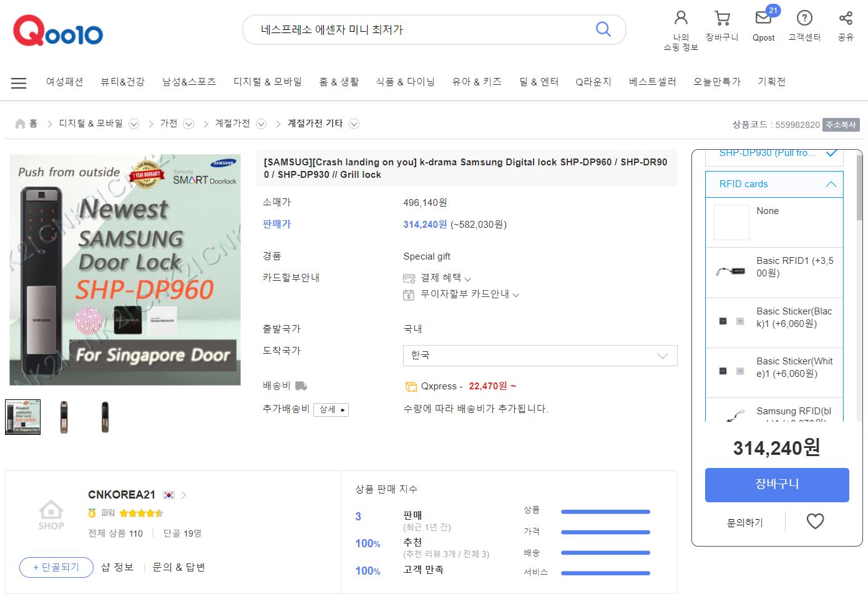Expand 결제 혜택 details

(468, 279)
